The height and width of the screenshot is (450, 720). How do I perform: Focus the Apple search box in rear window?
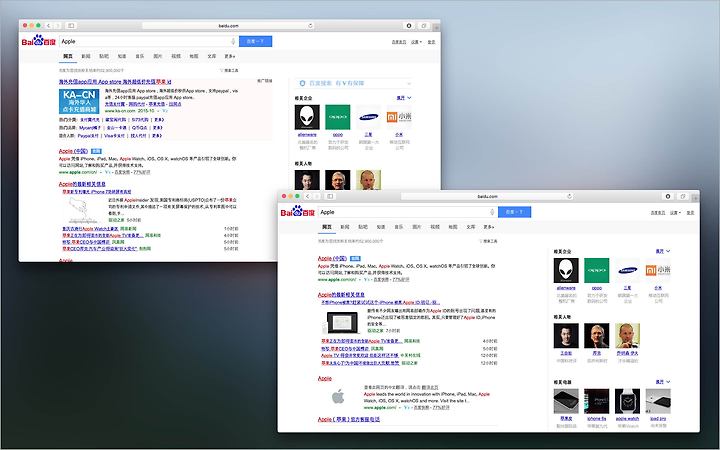tap(148, 41)
